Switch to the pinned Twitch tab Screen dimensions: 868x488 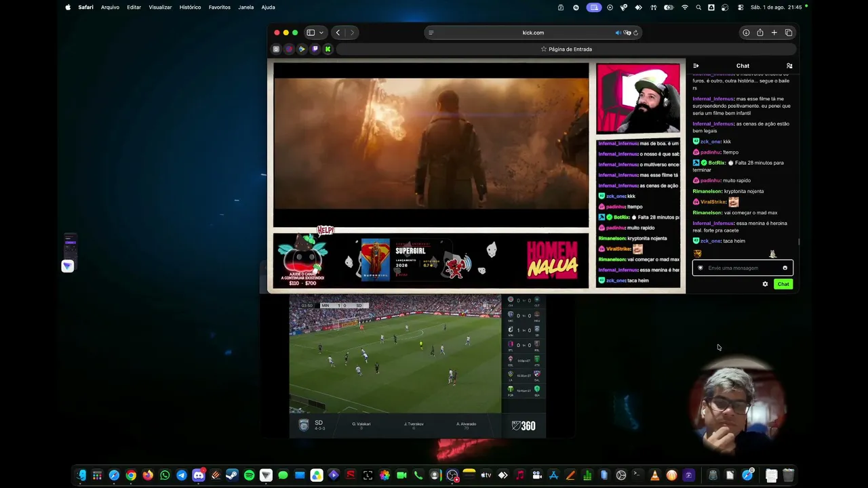(x=315, y=49)
